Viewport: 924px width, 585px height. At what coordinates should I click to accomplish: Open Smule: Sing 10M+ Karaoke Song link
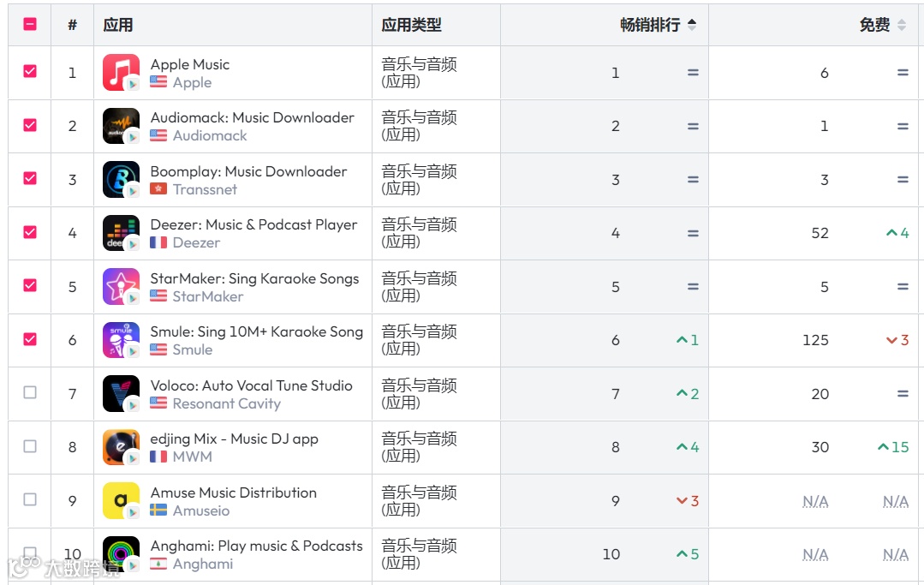coord(256,332)
